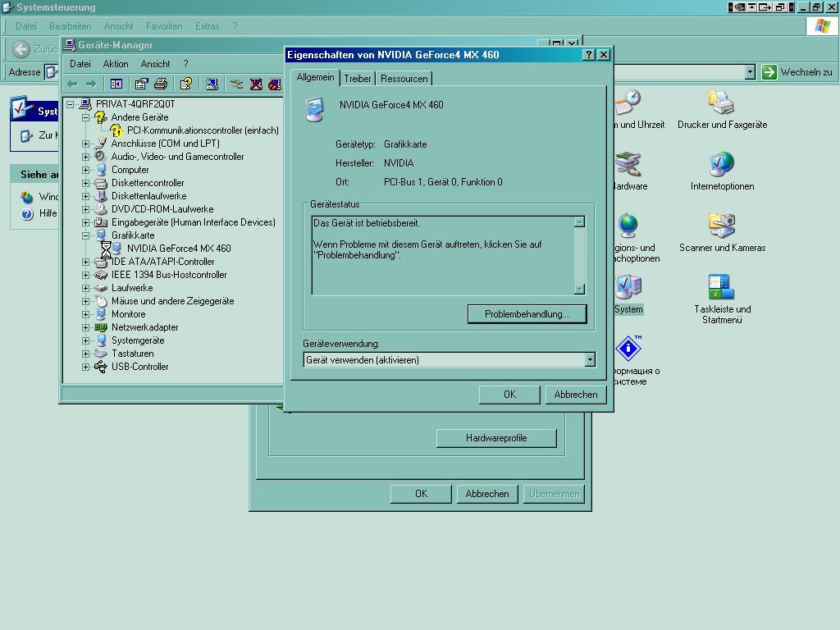Open the Geräteverwendung dropdown
This screenshot has height=630, width=840.
click(590, 360)
